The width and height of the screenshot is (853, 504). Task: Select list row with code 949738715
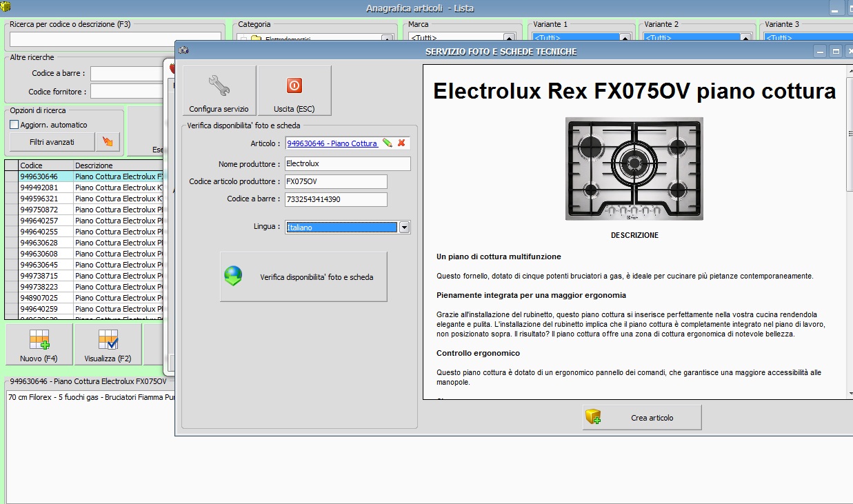coord(84,276)
